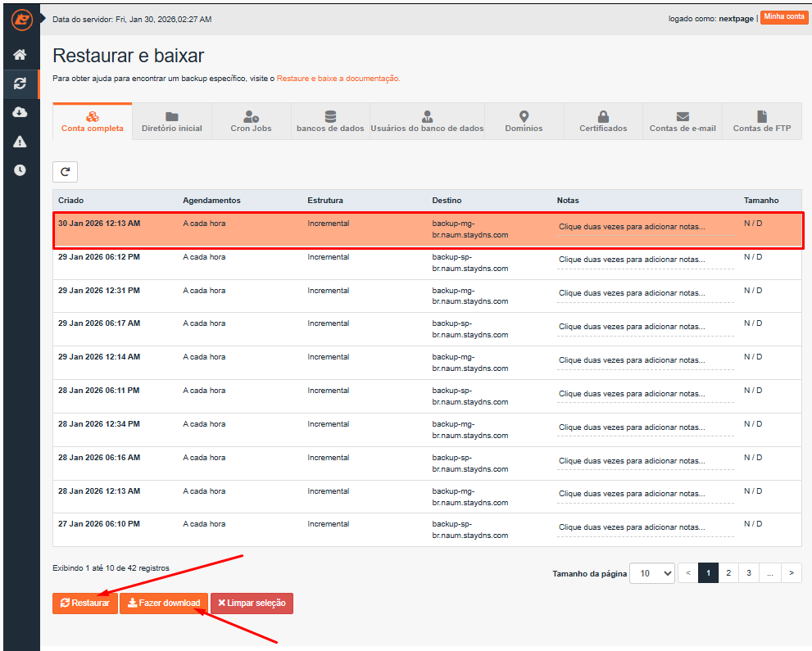Open the warning alerts sidebar icon

tap(20, 142)
